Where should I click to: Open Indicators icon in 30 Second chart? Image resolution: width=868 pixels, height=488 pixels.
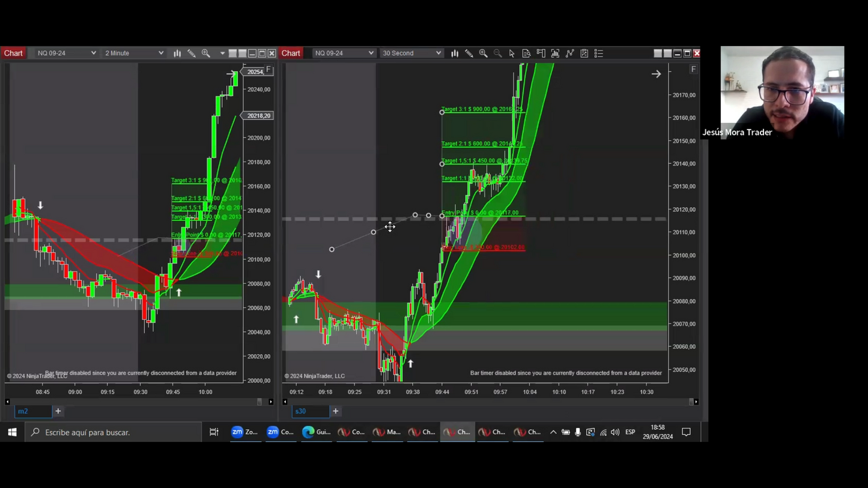click(x=569, y=53)
